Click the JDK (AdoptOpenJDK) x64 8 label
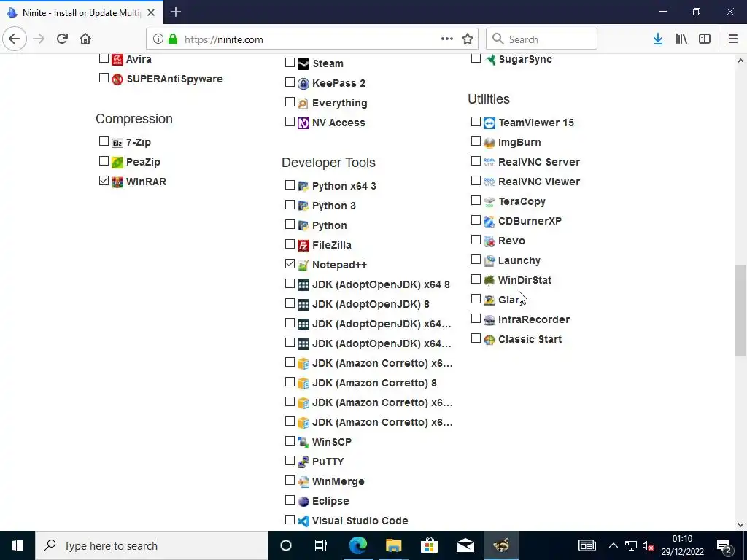This screenshot has width=747, height=560. click(x=381, y=285)
